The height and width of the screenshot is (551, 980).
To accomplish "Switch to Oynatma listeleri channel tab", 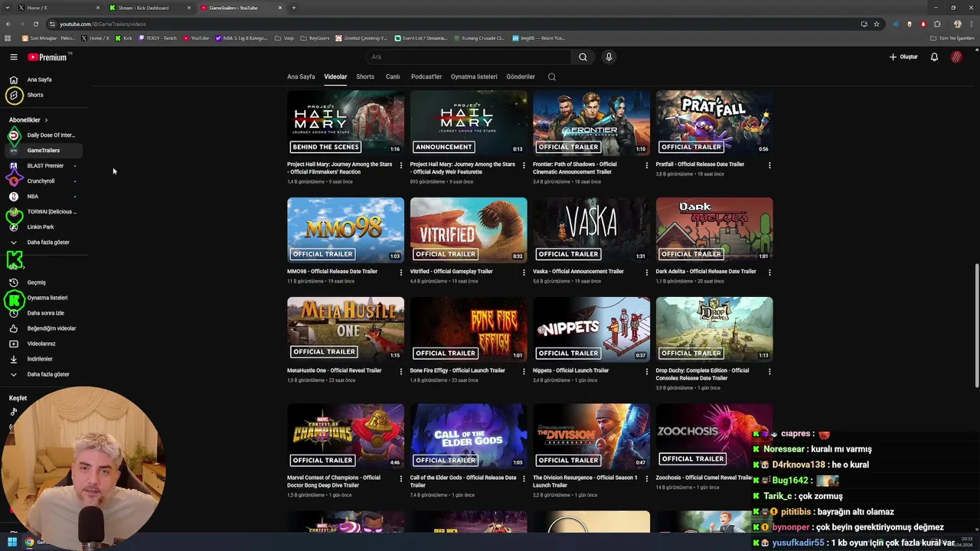I will (x=474, y=77).
